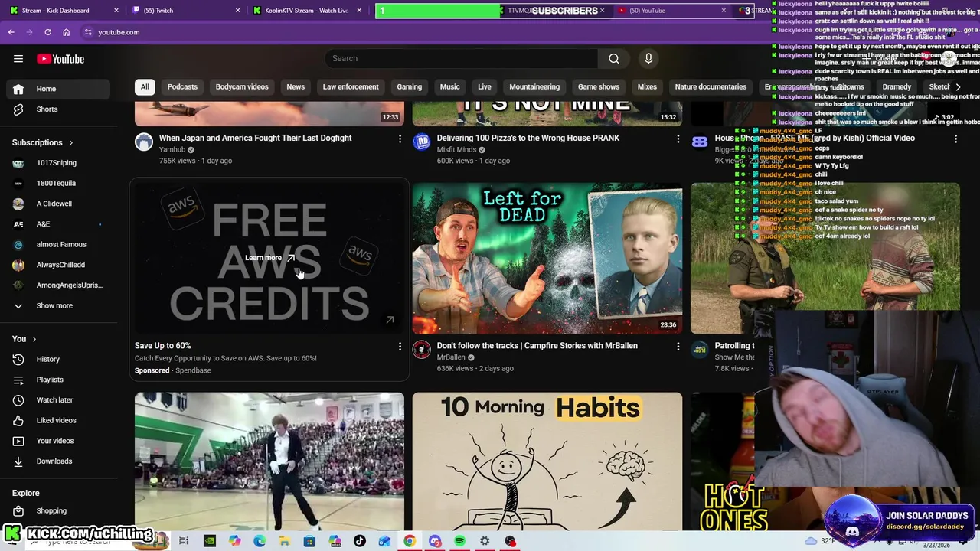Screen dimensions: 980x551
Task: Open the Left for Dead video thumbnail
Action: click(x=547, y=258)
